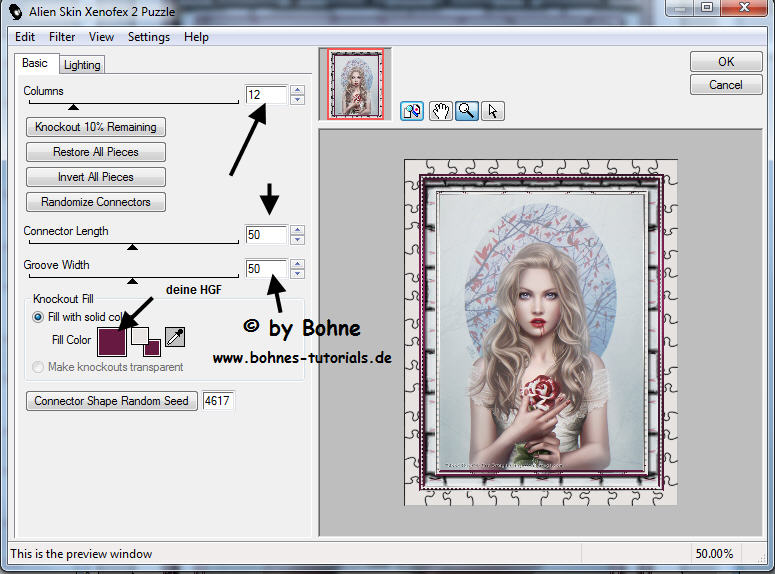
Task: Click the Alien Skin title bar icon
Action: point(16,11)
